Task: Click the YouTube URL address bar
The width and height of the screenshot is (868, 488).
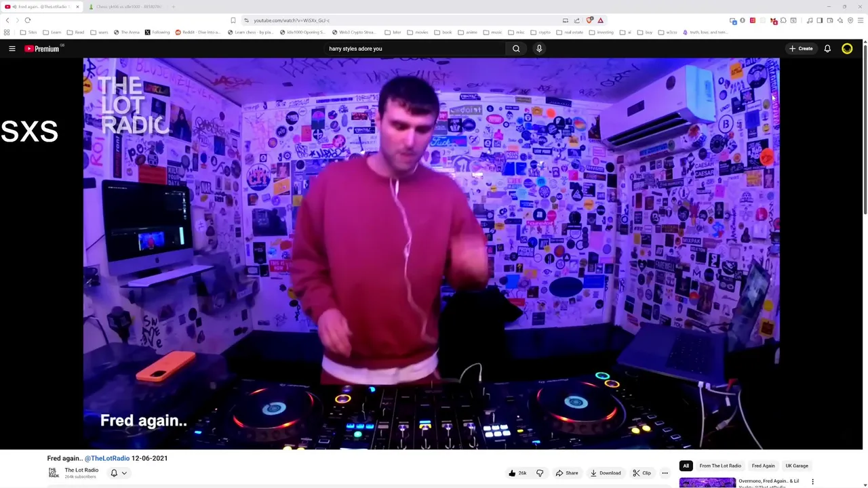Action: click(403, 20)
